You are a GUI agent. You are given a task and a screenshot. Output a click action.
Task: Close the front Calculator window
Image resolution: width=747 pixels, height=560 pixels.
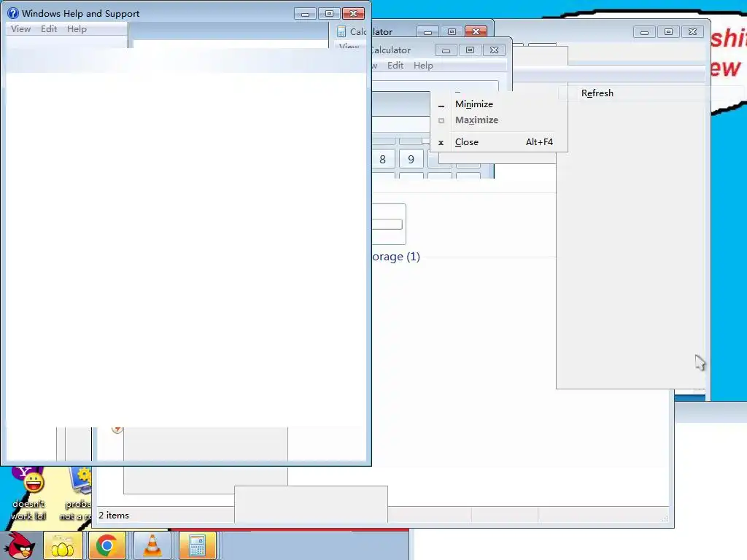494,50
